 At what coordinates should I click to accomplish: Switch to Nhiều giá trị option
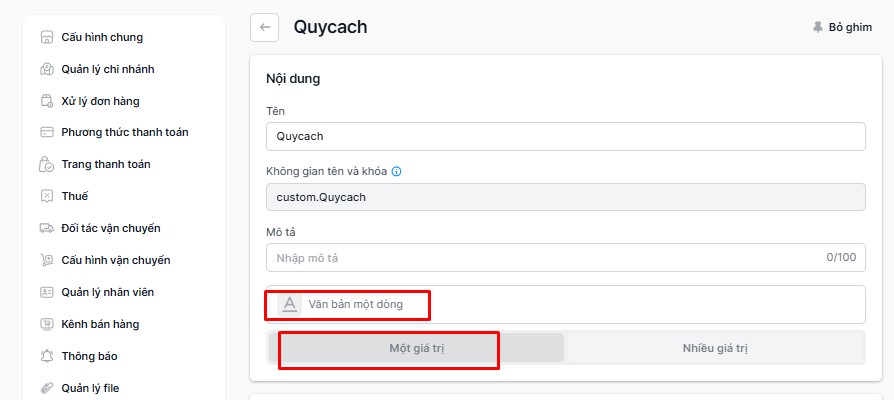click(715, 348)
